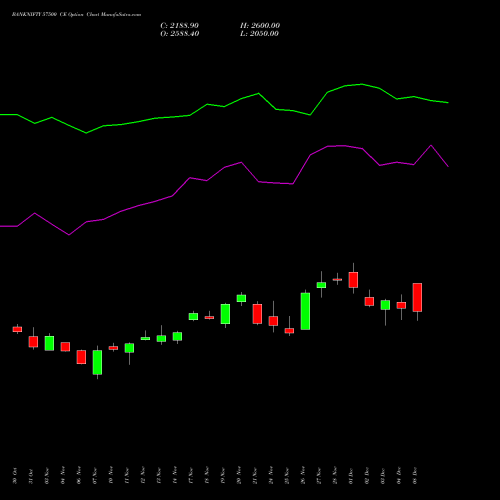Click the 31 Oct date label
The width and height of the screenshot is (500, 500).
pos(31,476)
